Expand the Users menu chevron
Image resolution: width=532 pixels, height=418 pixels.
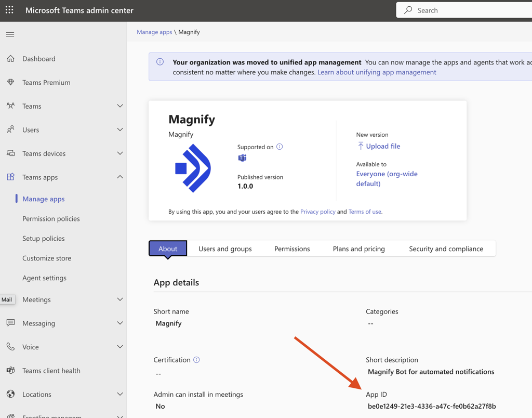(x=120, y=129)
